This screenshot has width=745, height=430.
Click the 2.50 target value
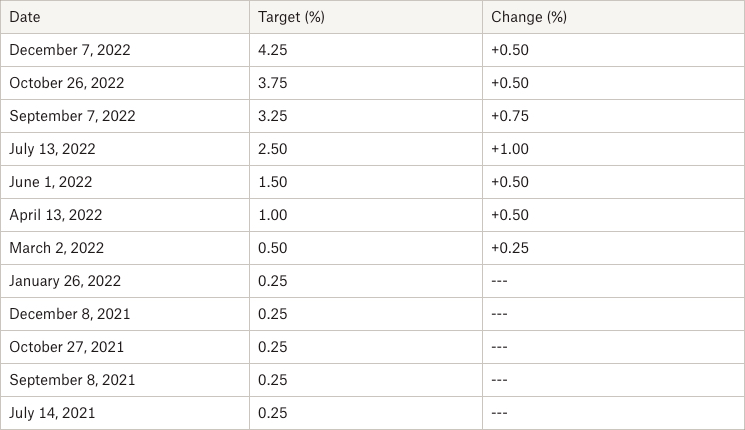(x=273, y=149)
